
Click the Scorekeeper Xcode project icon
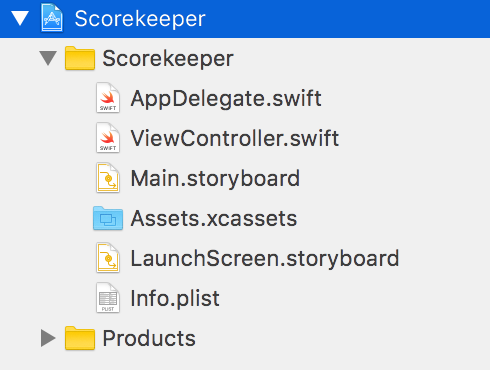(52, 18)
